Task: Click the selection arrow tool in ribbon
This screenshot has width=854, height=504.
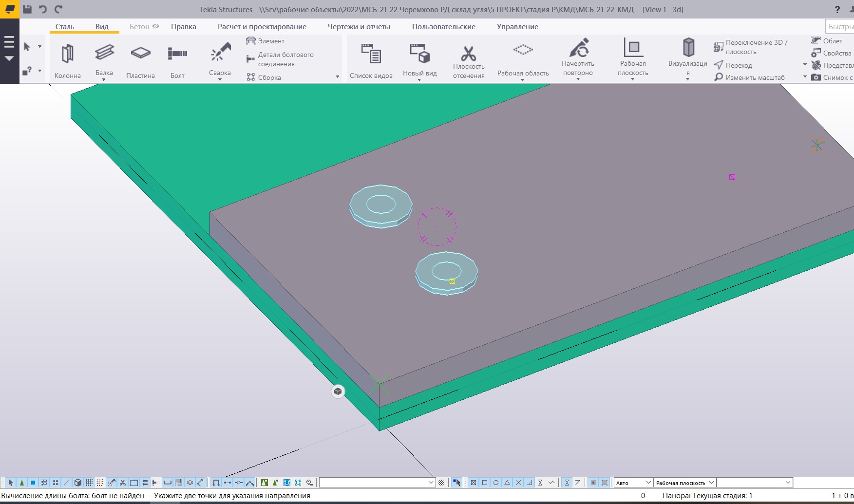Action: click(27, 47)
